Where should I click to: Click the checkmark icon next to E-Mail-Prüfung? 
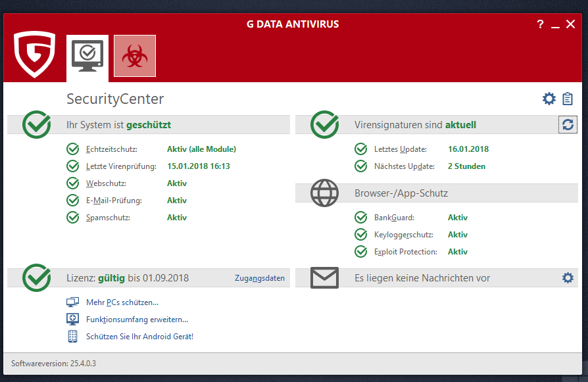73,201
